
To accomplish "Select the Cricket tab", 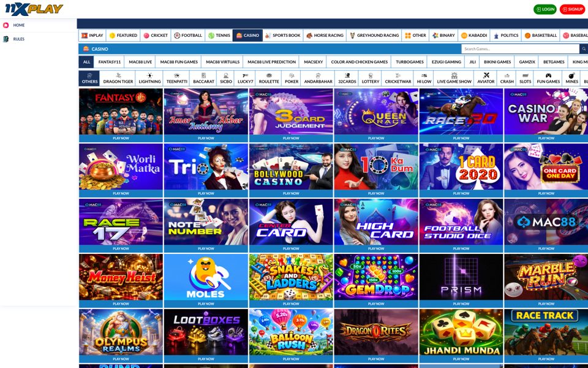I will coord(156,36).
